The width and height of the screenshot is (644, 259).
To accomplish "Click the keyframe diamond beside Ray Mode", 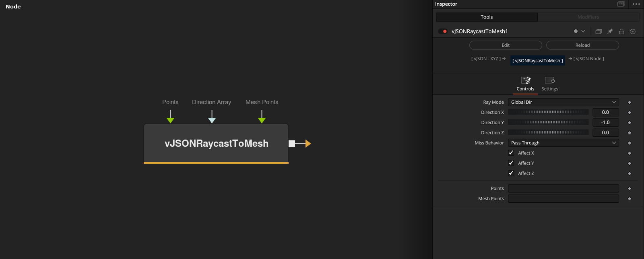I will pos(630,102).
